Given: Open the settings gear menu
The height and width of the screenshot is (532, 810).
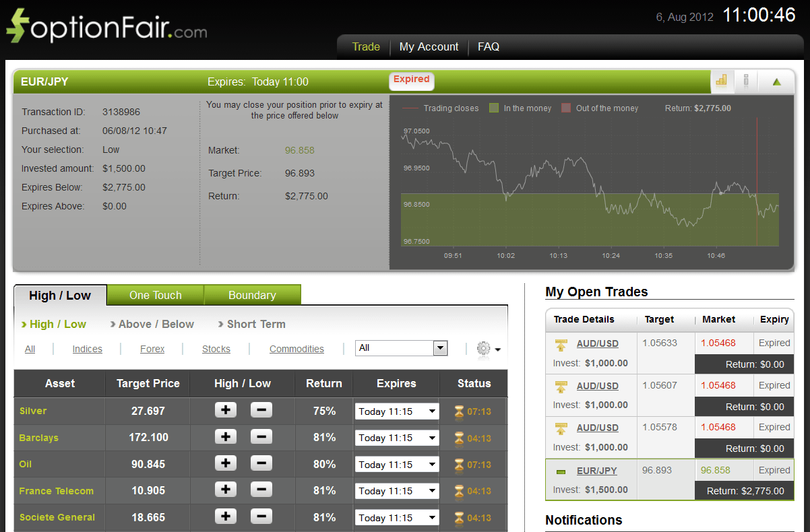Looking at the screenshot, I should click(488, 349).
